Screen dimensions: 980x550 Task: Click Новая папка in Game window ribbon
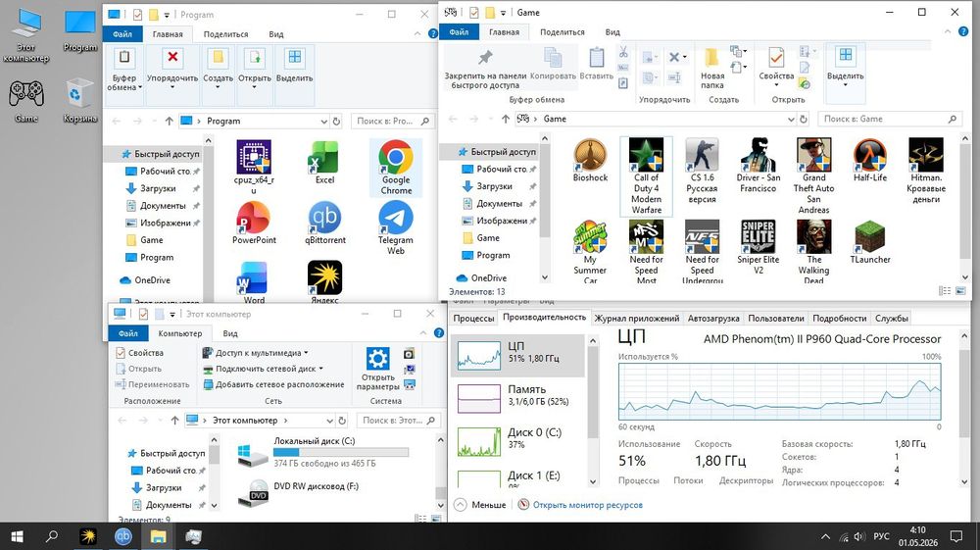[711, 68]
